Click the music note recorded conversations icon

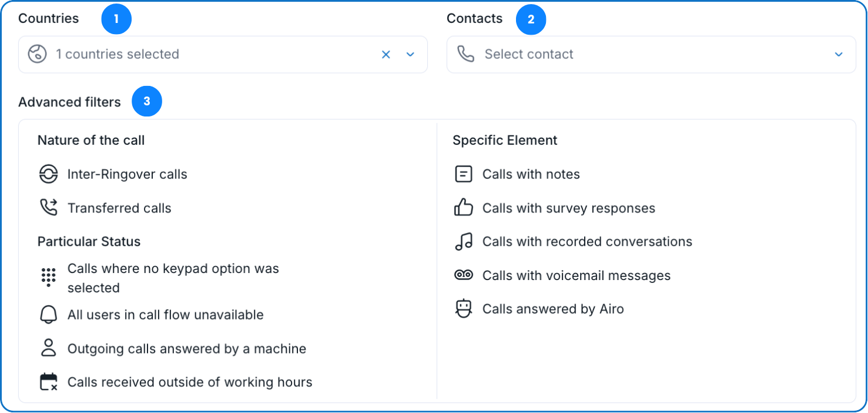coord(464,241)
